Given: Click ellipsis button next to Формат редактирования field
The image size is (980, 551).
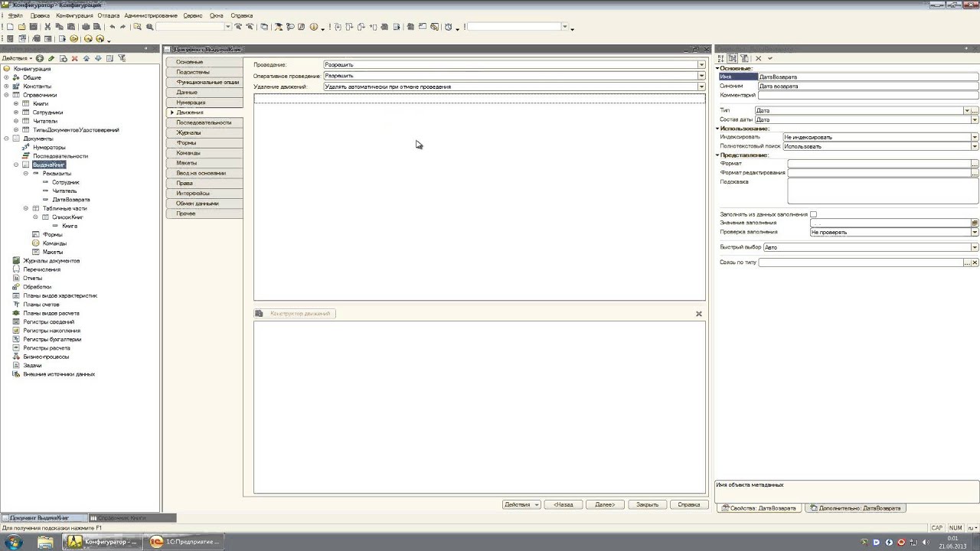Looking at the screenshot, I should (975, 173).
